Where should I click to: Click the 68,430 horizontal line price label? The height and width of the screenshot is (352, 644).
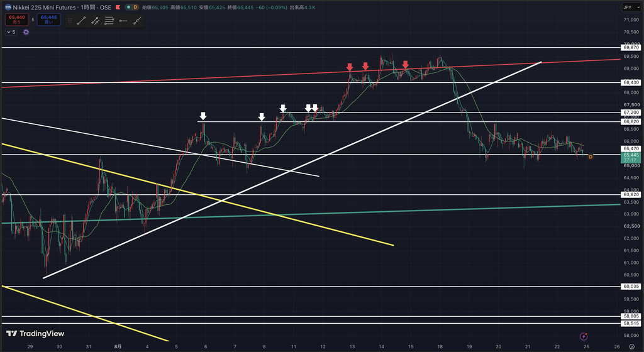click(x=631, y=82)
